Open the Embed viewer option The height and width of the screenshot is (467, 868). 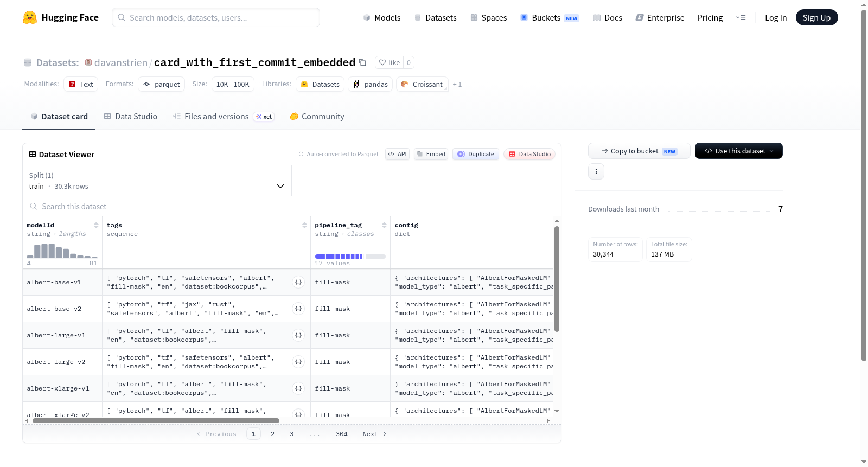pos(431,154)
